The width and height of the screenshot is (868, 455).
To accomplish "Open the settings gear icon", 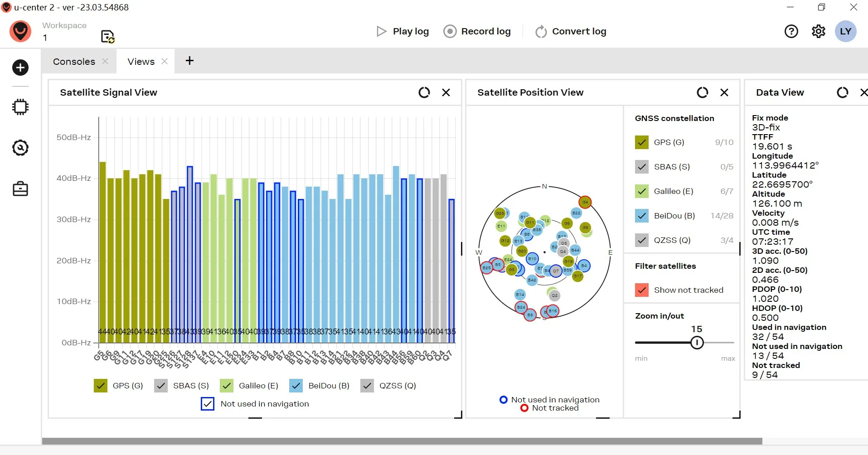I will [818, 31].
